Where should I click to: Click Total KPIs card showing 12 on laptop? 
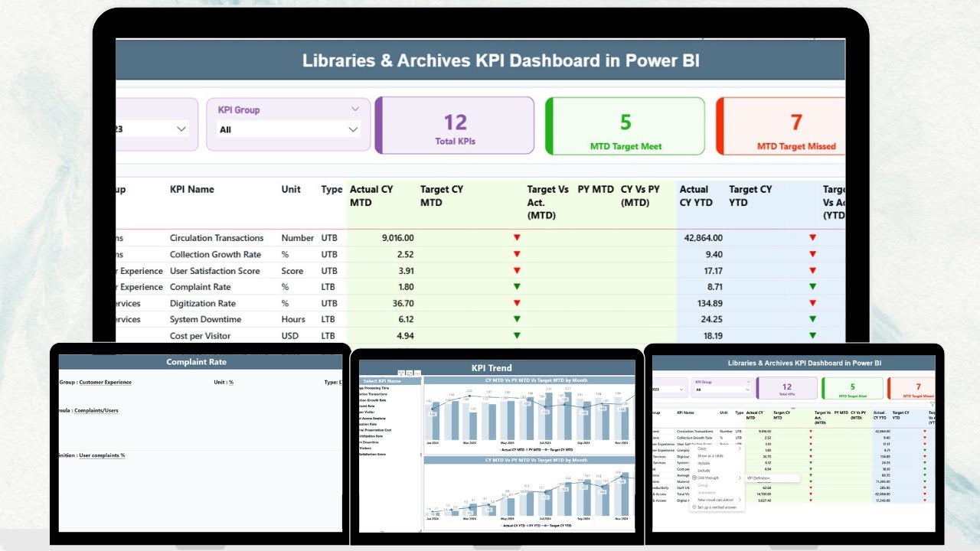click(454, 125)
